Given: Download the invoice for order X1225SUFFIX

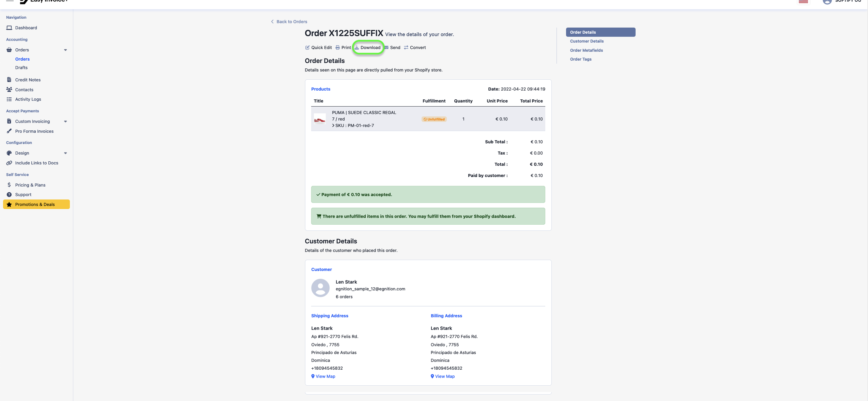Looking at the screenshot, I should point(368,47).
